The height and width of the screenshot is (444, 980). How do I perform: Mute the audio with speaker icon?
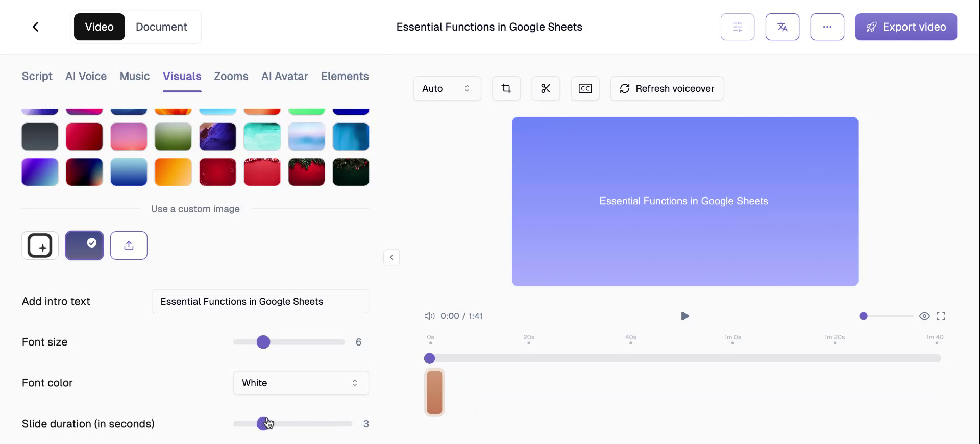click(x=429, y=316)
